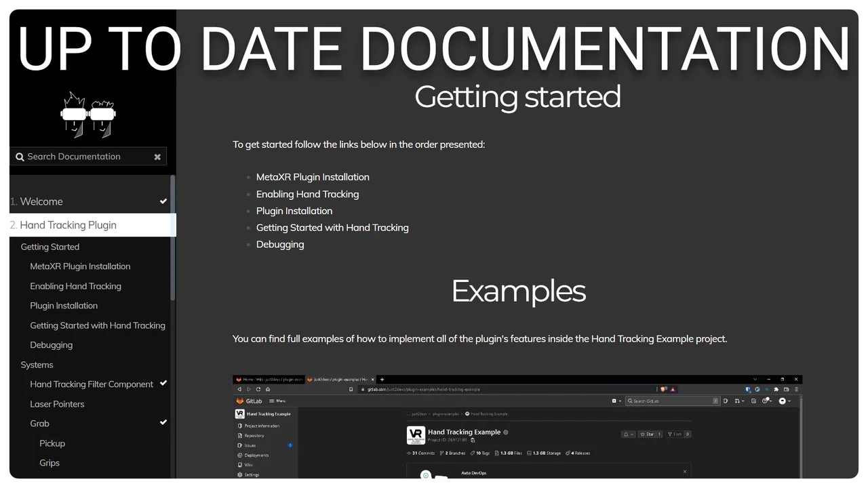Select Hand Tracking Plugin chapter in sidebar
This screenshot has width=868, height=488.
(68, 225)
